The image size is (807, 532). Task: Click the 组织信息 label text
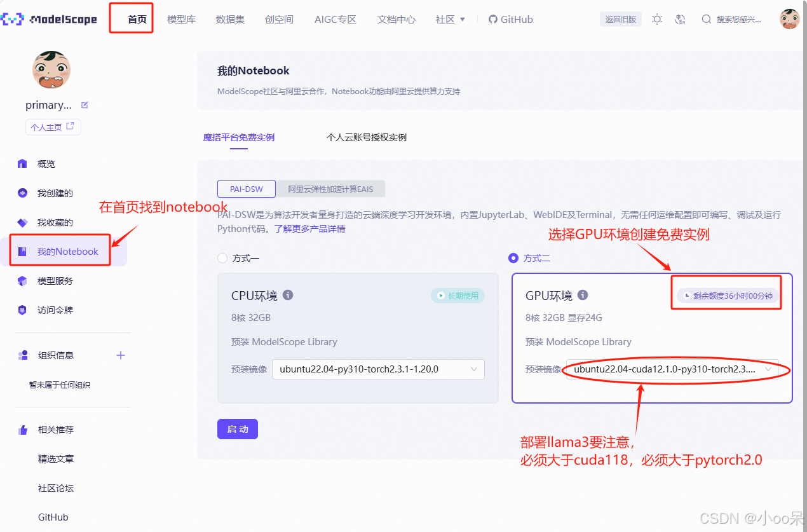pos(56,355)
